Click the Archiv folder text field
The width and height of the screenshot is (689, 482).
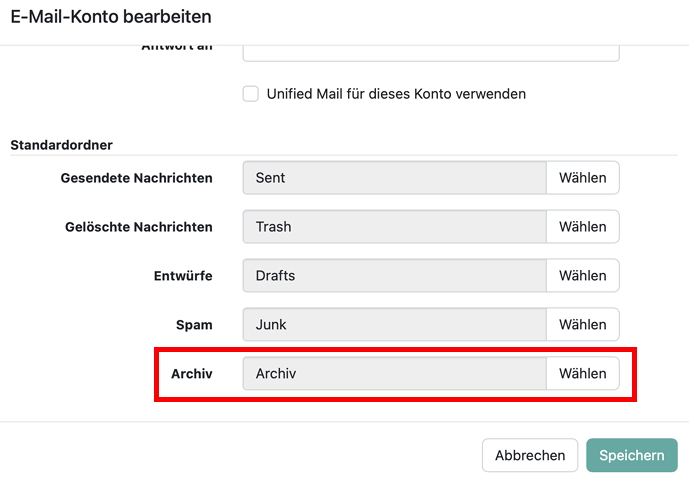tap(394, 373)
